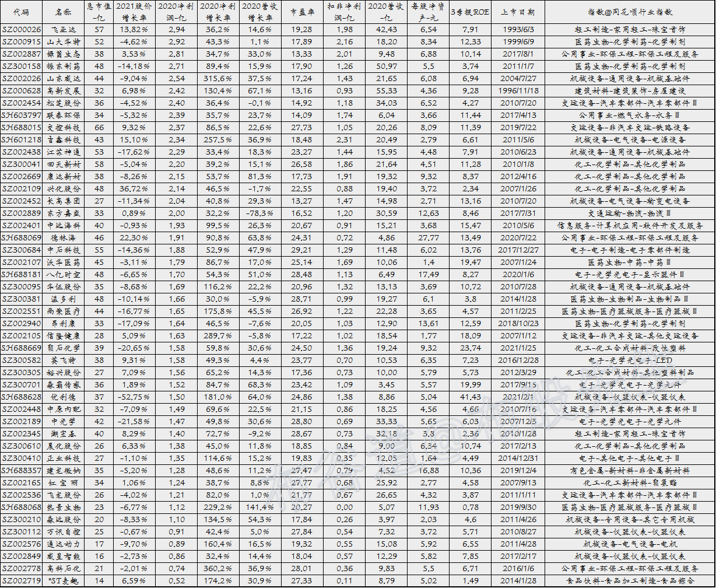Viewport: 716px width, 588px height.
Task: Select stock name 晨化股份
Action: coord(64,446)
